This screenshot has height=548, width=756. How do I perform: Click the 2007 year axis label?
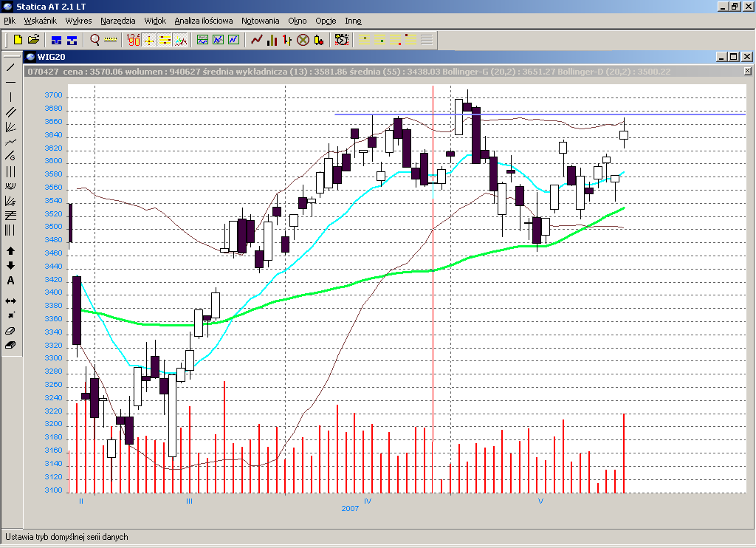point(350,508)
